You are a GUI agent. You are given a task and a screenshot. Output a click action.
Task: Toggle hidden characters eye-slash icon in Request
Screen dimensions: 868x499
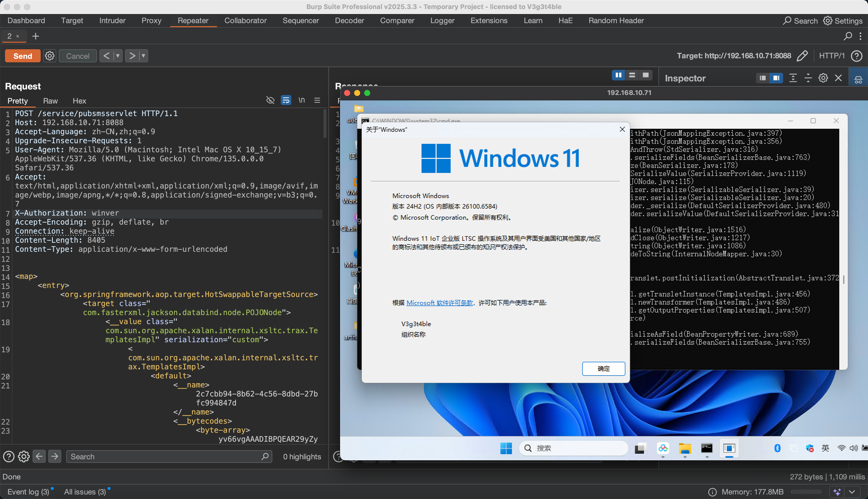(270, 100)
